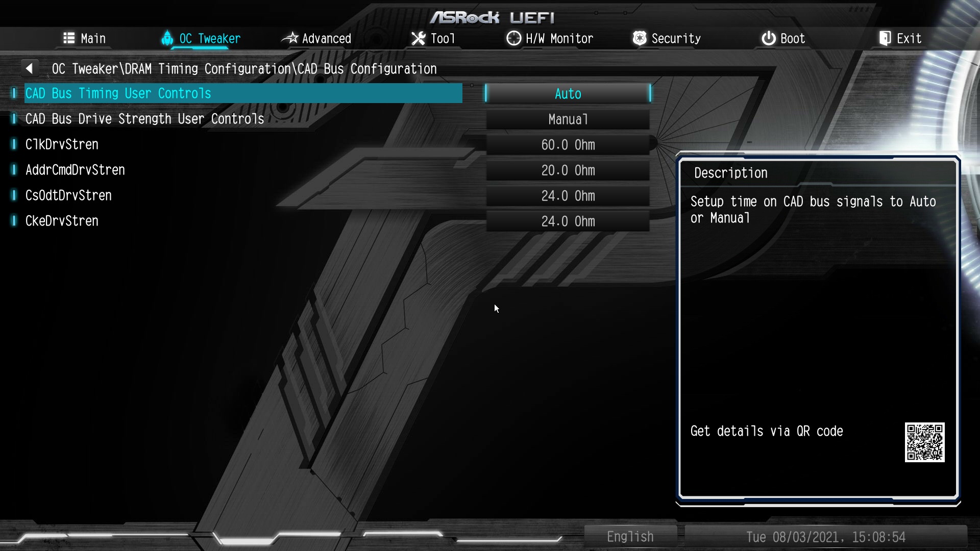The height and width of the screenshot is (551, 980).
Task: Click the Exit door icon
Action: [885, 38]
